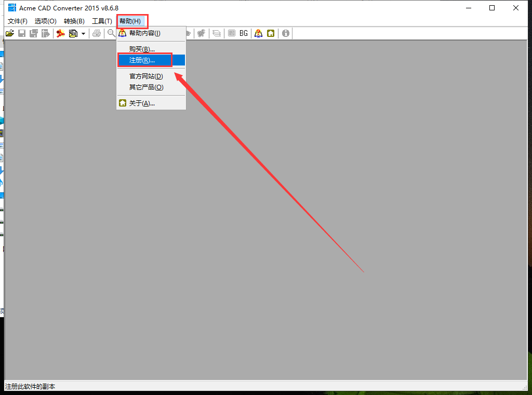Open the 工具(T) menu
The width and height of the screenshot is (532, 395).
click(x=102, y=21)
